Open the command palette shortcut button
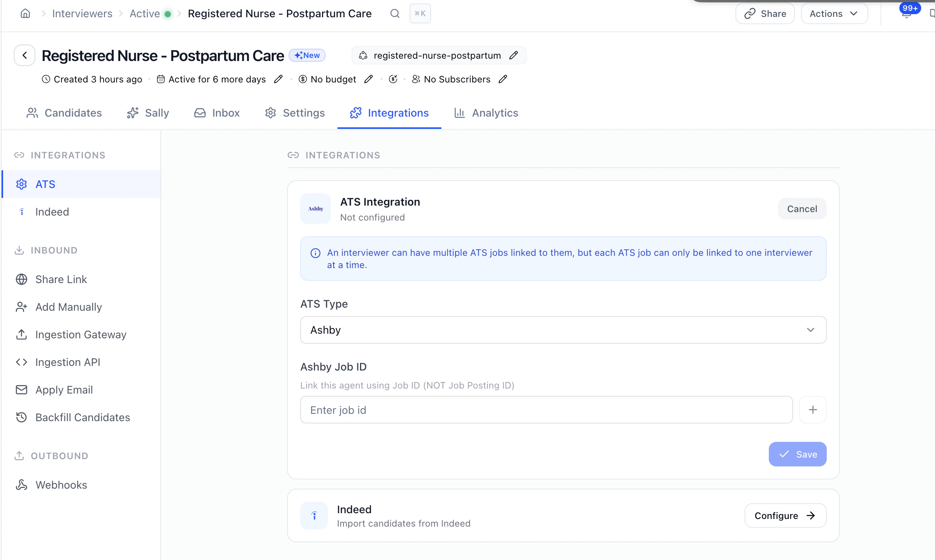 point(420,13)
